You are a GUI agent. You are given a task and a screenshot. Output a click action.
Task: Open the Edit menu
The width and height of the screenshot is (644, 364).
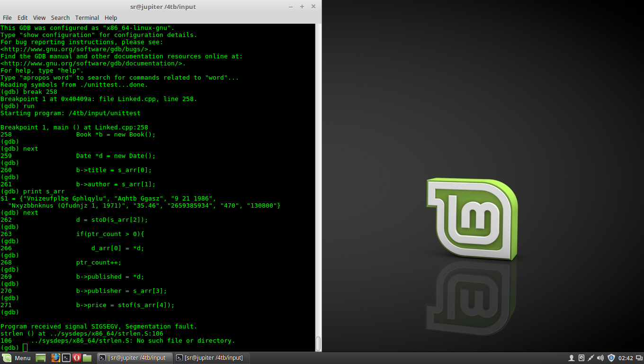click(22, 18)
